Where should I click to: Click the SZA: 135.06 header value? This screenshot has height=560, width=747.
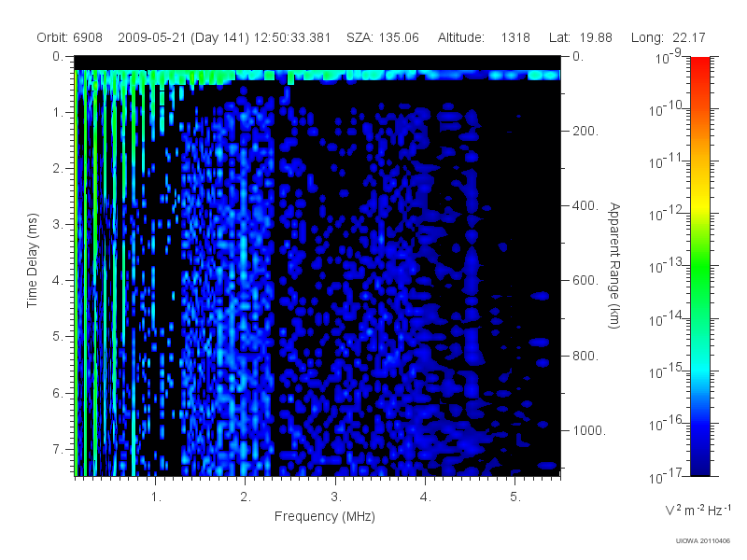(x=383, y=37)
